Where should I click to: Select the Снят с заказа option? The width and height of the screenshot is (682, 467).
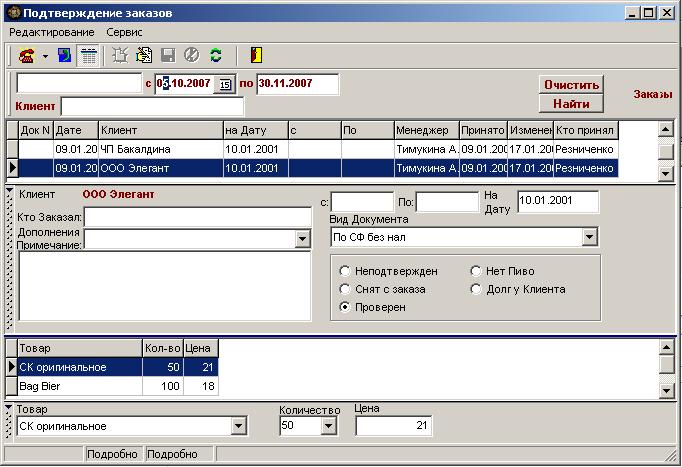(346, 289)
